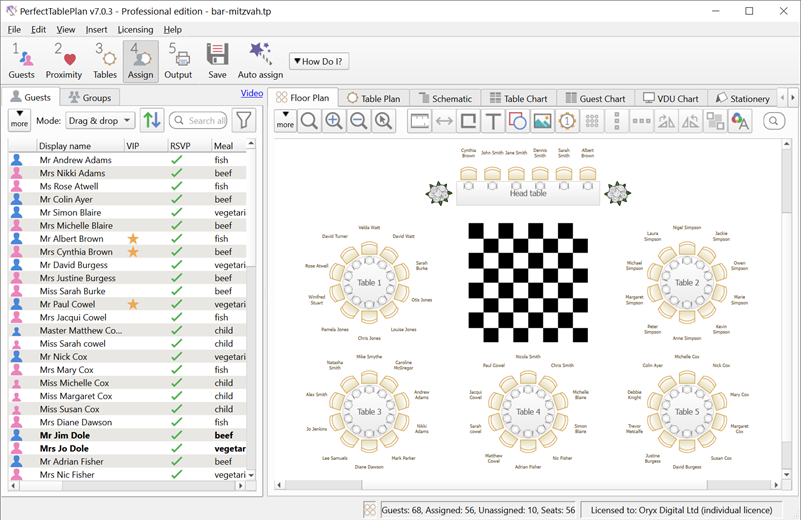Click the horizontal alignment dots icon
Viewport: 801px width, 520px height.
tap(641, 121)
